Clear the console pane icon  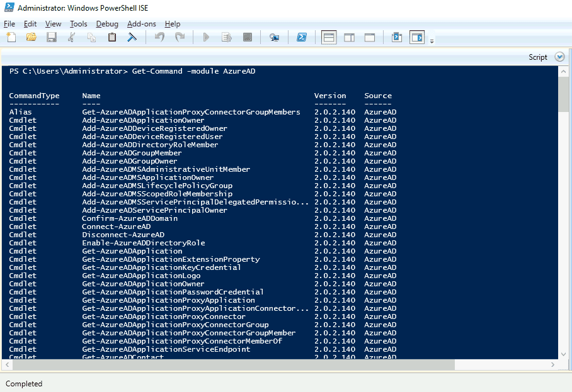click(132, 37)
